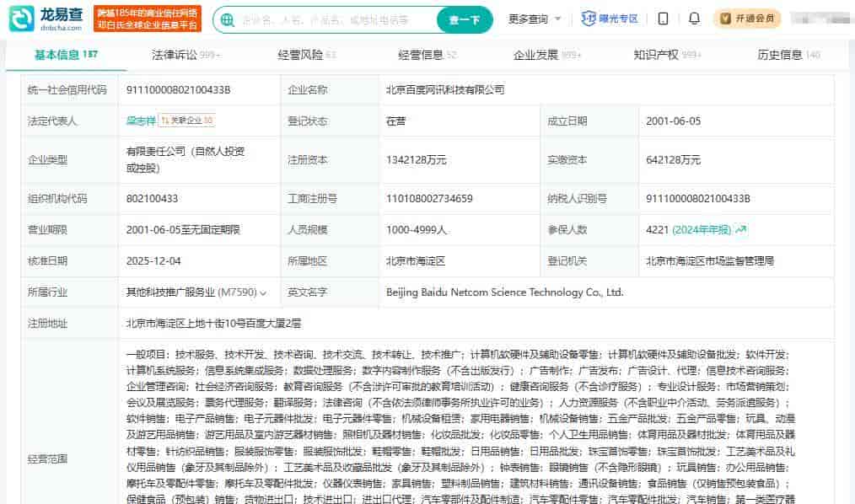Click company type 有限责任公司 value

tap(186, 159)
